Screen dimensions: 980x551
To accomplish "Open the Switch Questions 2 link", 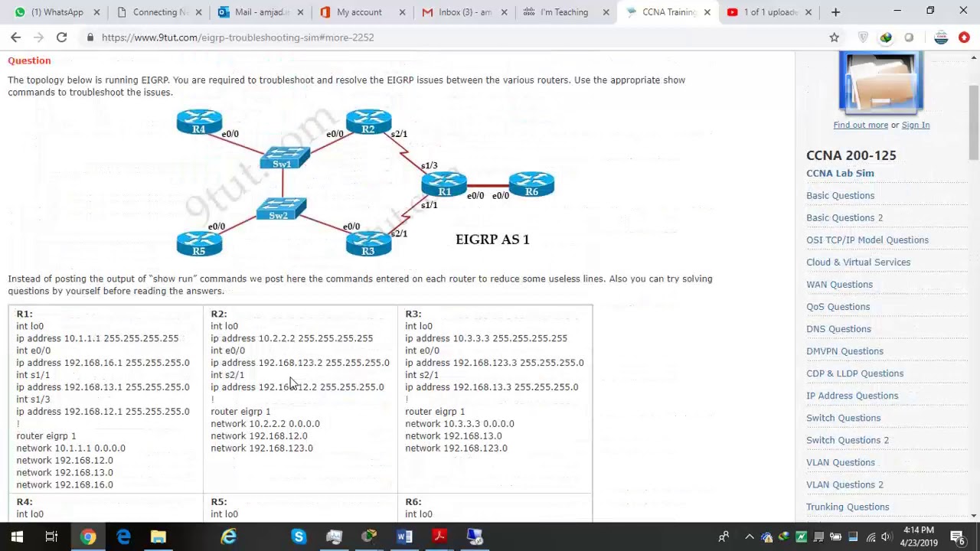I will point(848,439).
